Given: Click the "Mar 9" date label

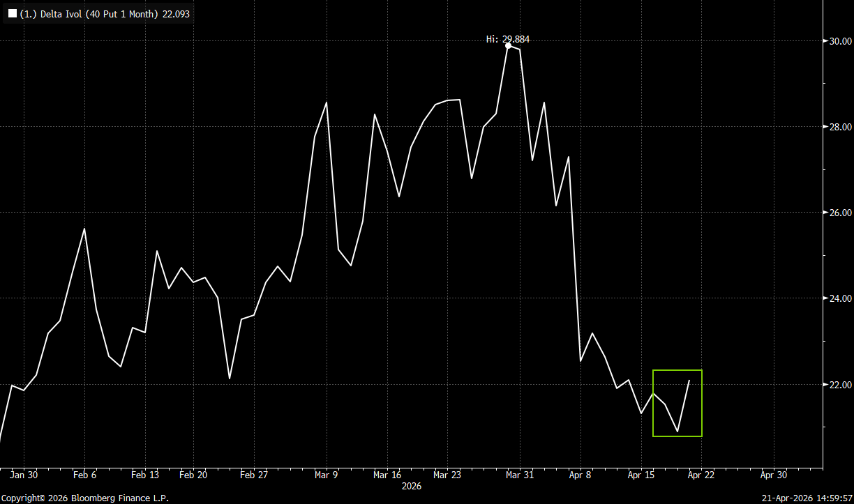Looking at the screenshot, I should [x=327, y=475].
